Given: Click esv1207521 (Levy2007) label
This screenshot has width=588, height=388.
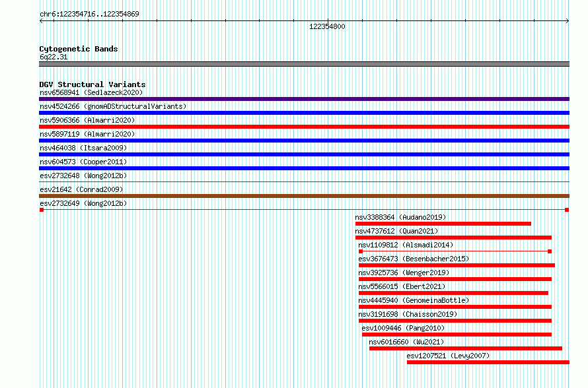Looking at the screenshot, I should 448,356.
